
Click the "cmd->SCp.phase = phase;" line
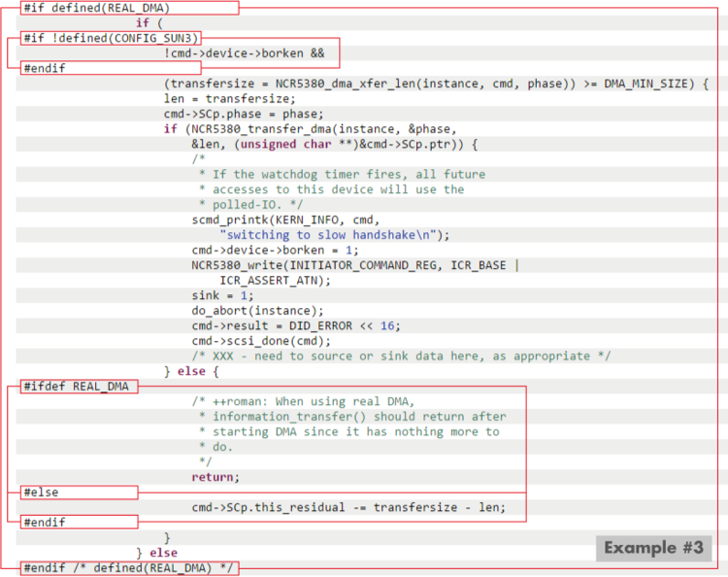point(244,114)
